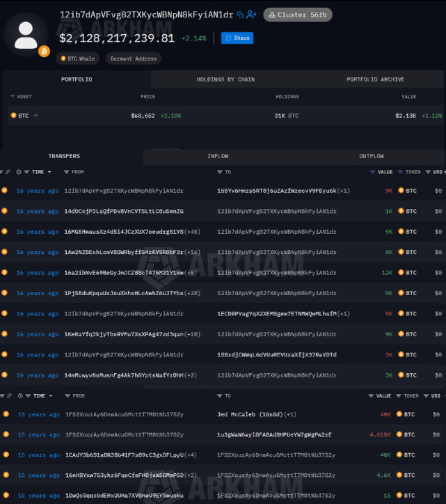
Task: Click the transaction icon for the 155Yv6 transfer row
Action: [4, 190]
